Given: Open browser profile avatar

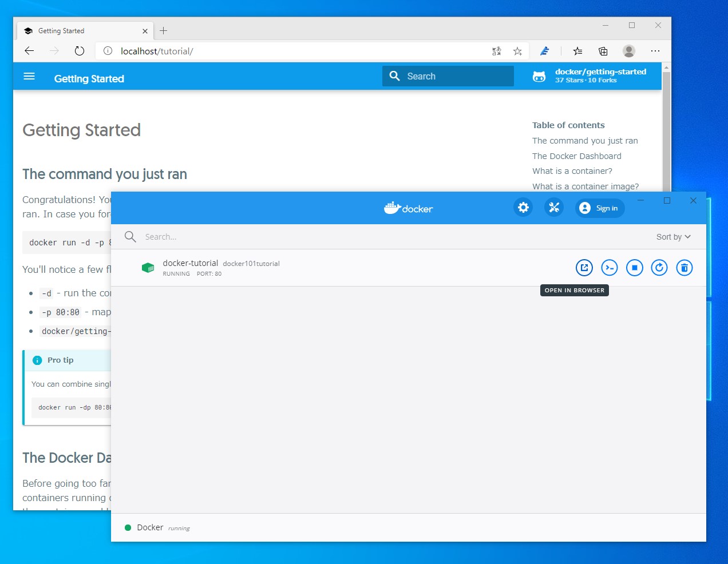Looking at the screenshot, I should (629, 51).
